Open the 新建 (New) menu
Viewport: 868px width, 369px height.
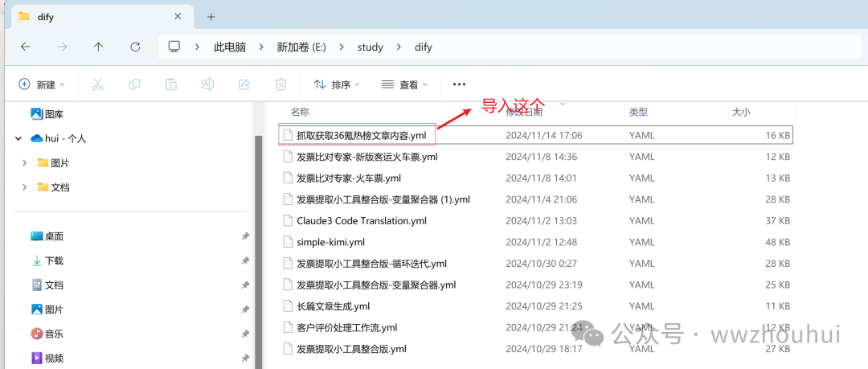[42, 84]
